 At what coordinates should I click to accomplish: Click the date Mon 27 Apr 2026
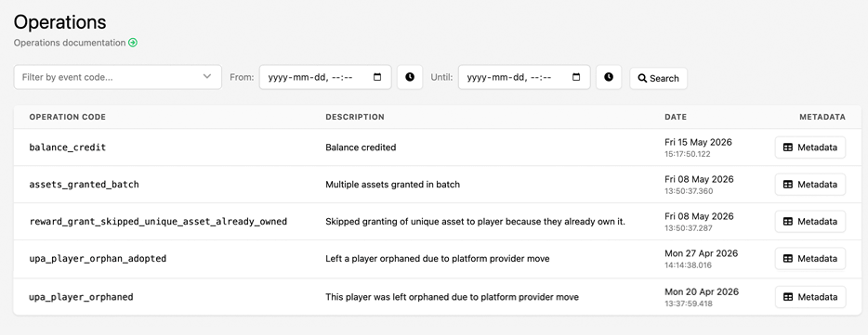coord(702,253)
